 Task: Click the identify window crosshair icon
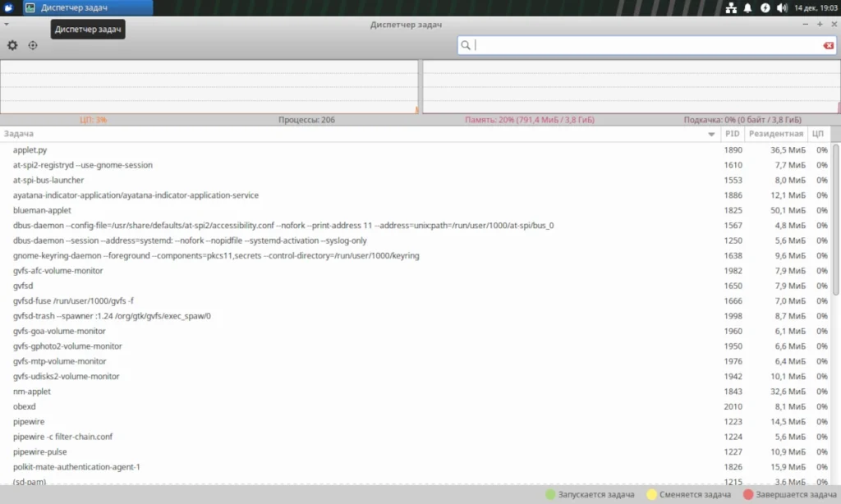pyautogui.click(x=33, y=46)
